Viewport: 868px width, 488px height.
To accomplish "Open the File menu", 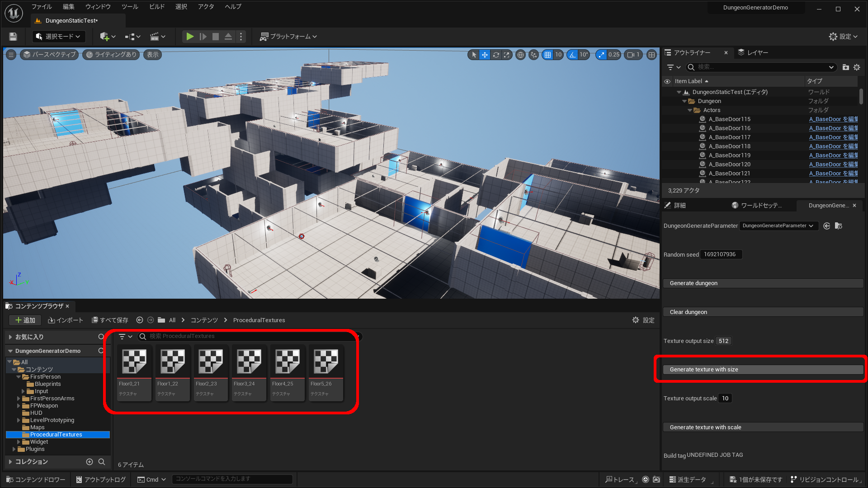I will click(42, 7).
